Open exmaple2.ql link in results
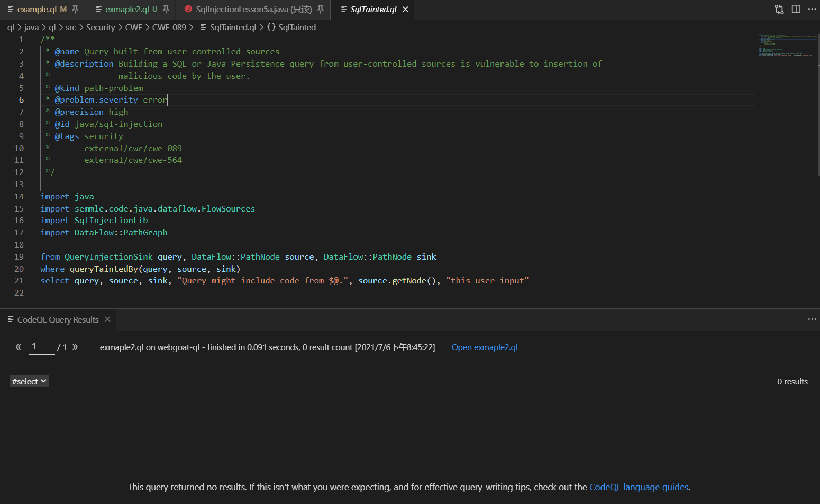 pos(485,347)
